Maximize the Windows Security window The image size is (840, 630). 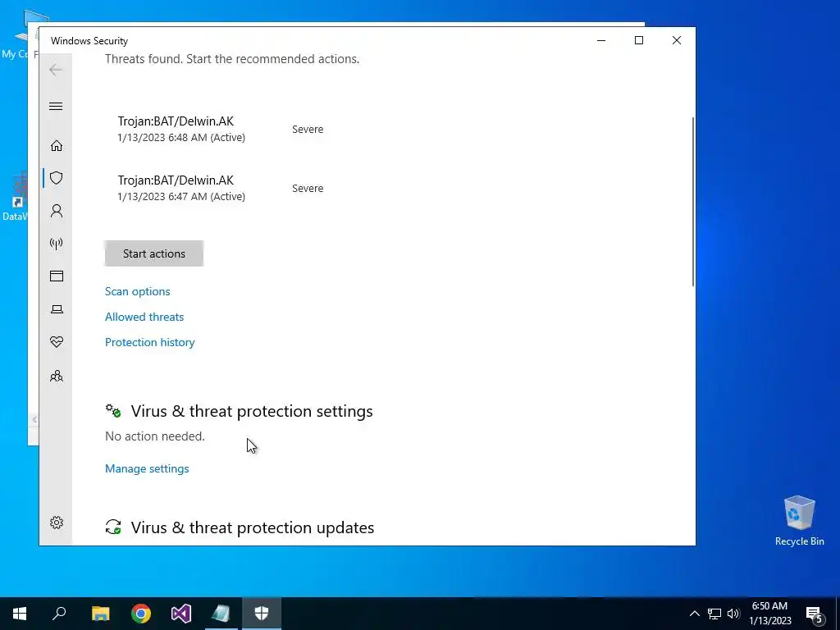pyautogui.click(x=638, y=40)
